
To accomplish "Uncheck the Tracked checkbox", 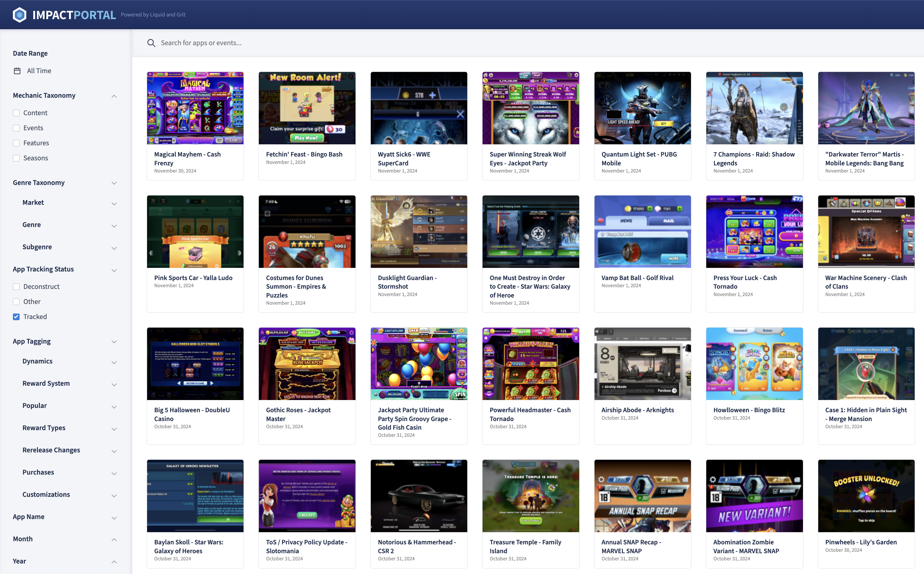I will click(16, 317).
